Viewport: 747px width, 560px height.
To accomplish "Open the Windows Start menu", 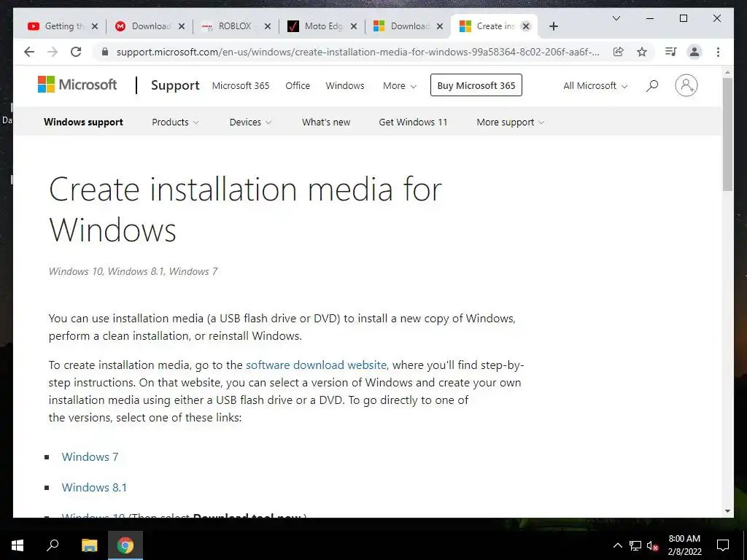I will point(18,545).
